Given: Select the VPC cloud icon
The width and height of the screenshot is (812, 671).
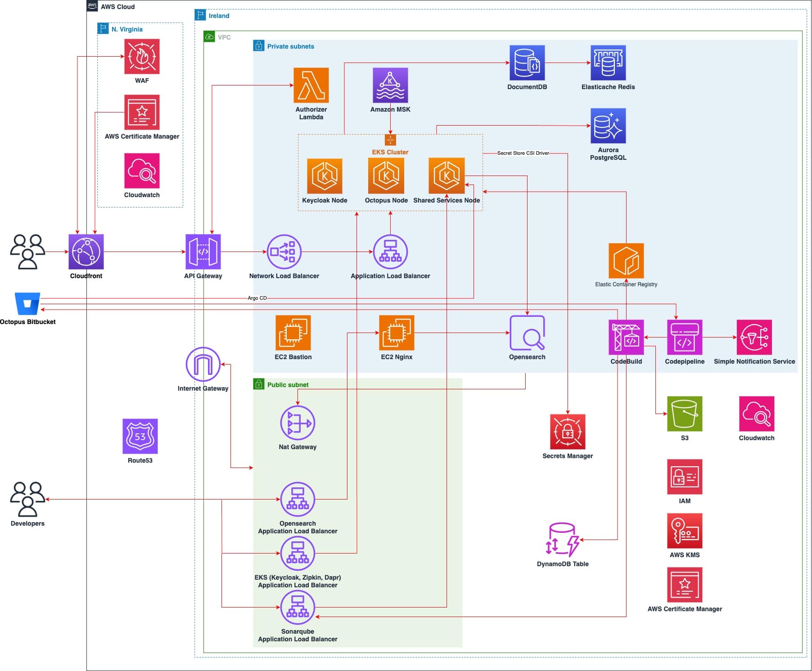Looking at the screenshot, I should coord(209,36).
